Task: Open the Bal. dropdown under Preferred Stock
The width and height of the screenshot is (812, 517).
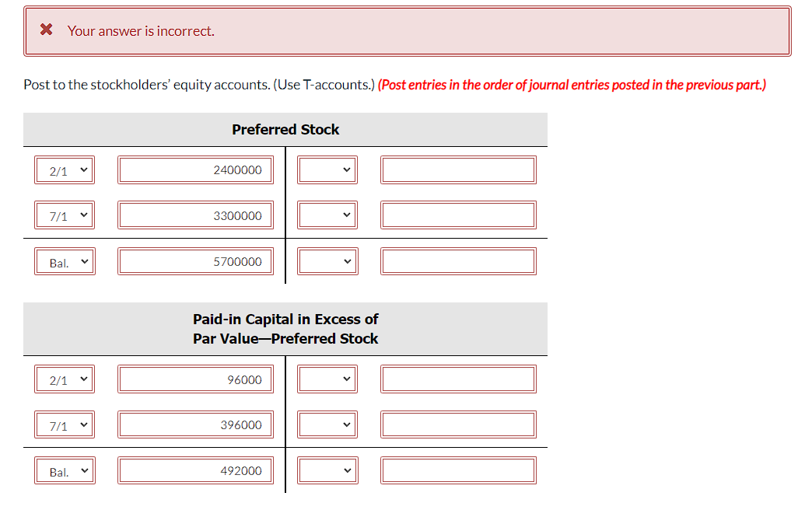Action: [65, 261]
